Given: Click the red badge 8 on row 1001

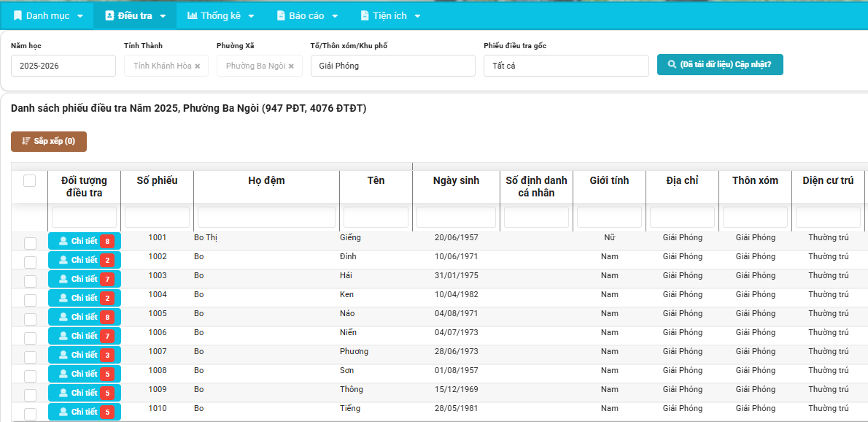Looking at the screenshot, I should 107,241.
